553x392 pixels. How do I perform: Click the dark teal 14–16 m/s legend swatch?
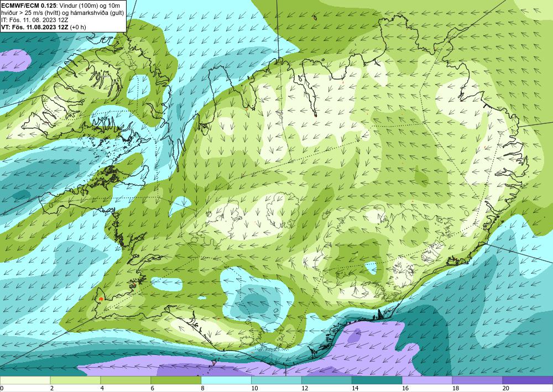(x=377, y=380)
